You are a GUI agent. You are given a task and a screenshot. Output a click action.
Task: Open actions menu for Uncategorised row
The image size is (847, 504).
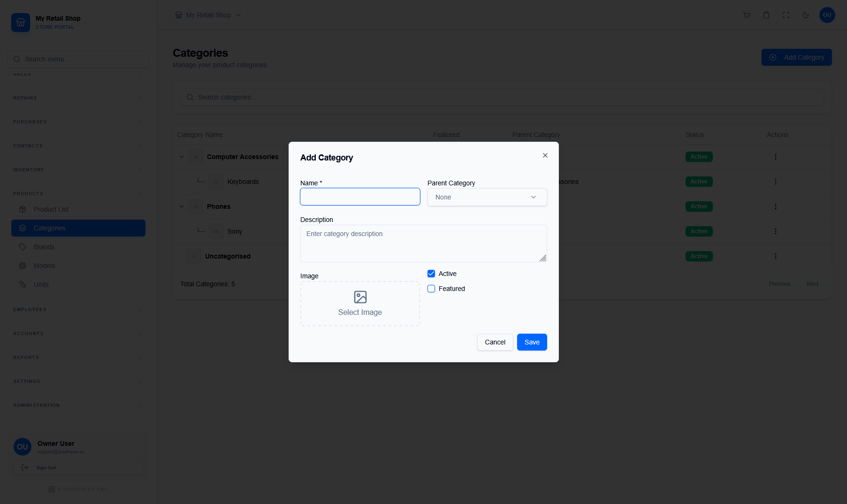pyautogui.click(x=775, y=256)
